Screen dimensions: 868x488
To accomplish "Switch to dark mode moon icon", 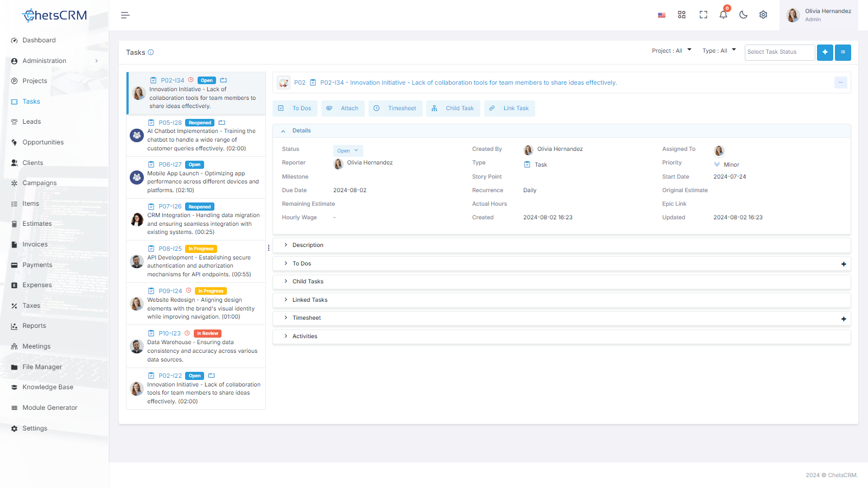I will 743,15.
